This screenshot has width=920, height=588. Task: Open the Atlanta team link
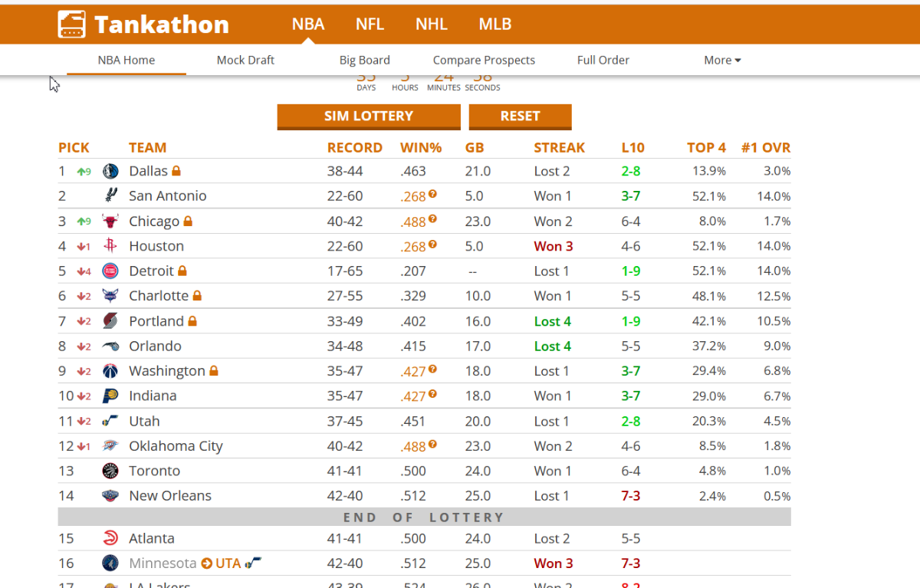(x=152, y=539)
